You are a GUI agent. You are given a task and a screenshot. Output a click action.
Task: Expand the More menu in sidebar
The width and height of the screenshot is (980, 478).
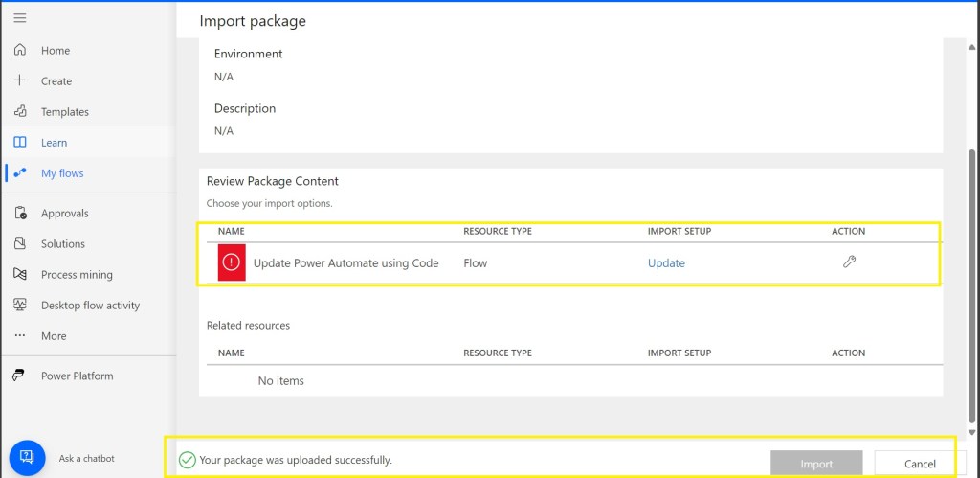tap(53, 336)
